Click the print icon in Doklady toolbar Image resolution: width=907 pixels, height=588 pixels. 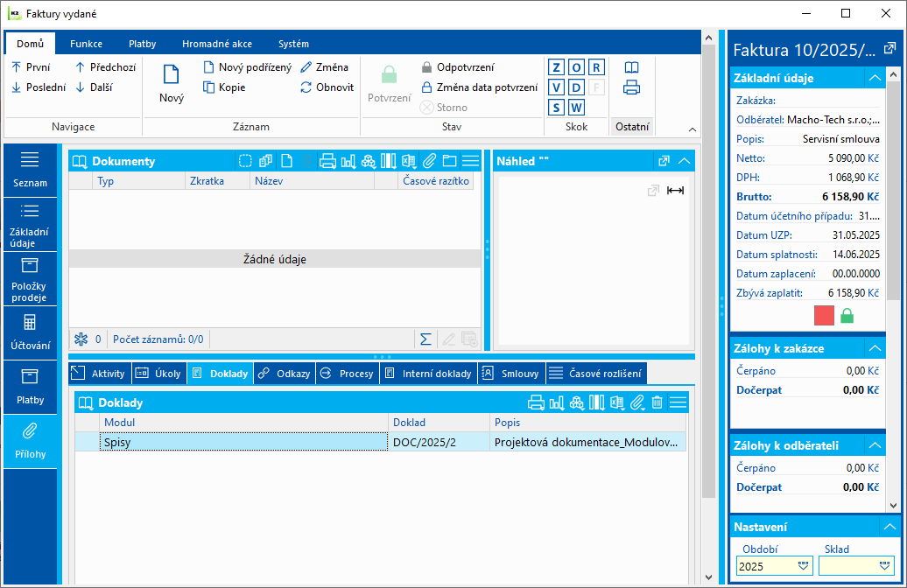tap(536, 402)
